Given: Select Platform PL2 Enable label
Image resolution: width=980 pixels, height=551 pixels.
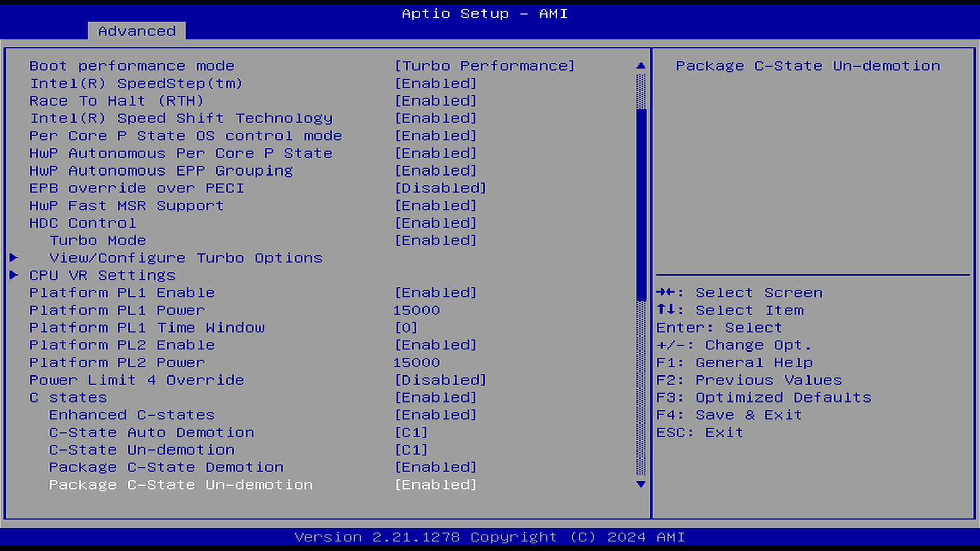Looking at the screenshot, I should (x=122, y=345).
